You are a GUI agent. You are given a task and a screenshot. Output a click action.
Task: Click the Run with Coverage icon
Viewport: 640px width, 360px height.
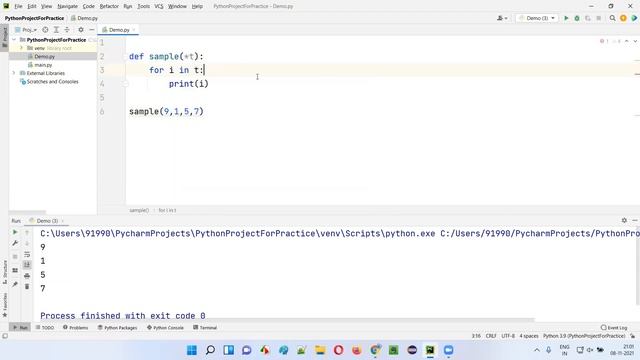coord(588,18)
